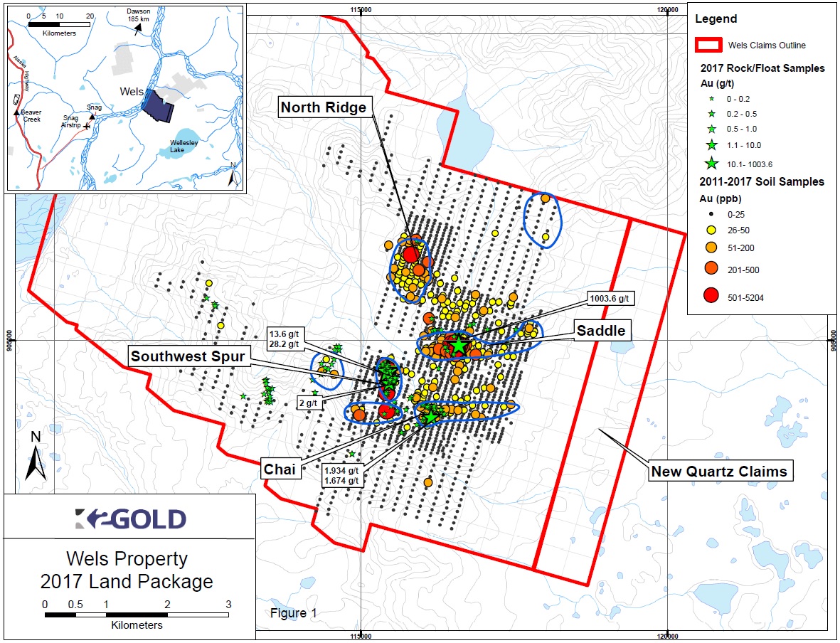The image size is (840, 643).
Task: Click the 'Wellesley Lake' inset label
Action: 184,147
